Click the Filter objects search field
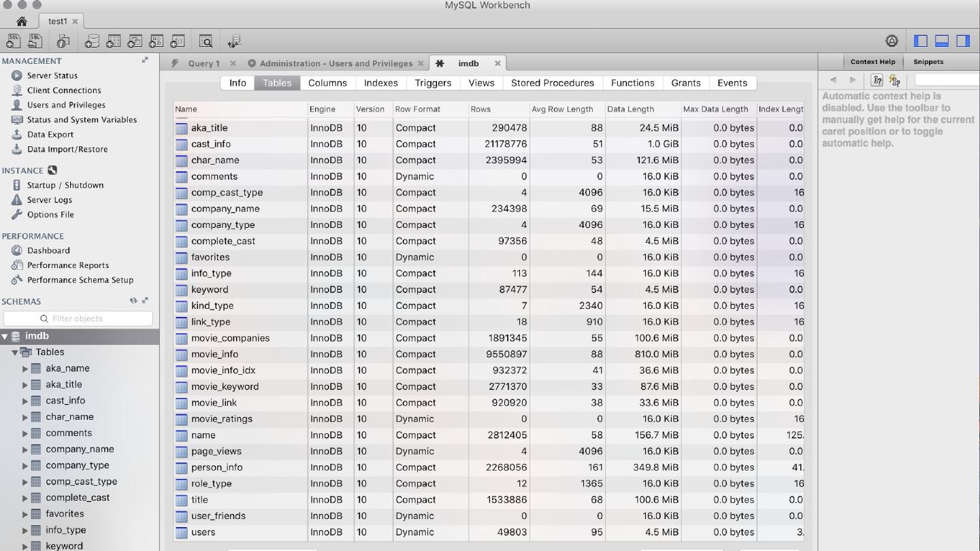The width and height of the screenshot is (980, 551). click(x=78, y=318)
